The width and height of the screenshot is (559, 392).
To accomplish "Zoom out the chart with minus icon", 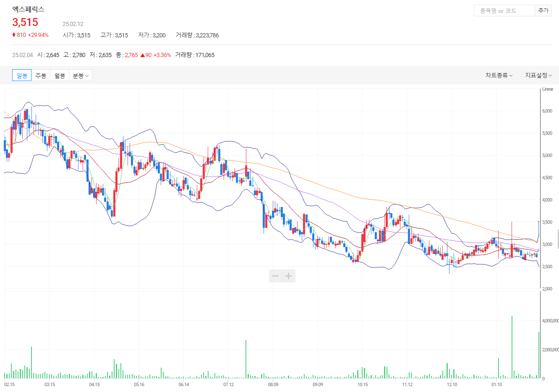I will 276,276.
